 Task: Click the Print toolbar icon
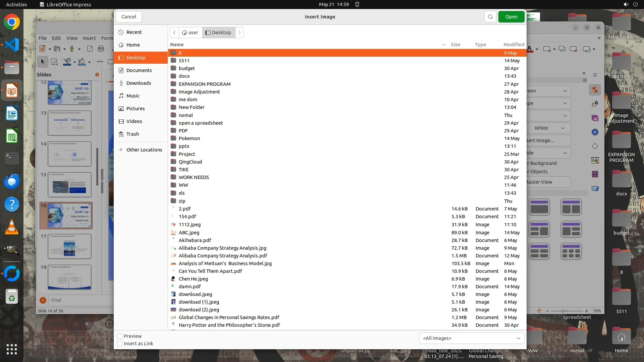tap(101, 49)
